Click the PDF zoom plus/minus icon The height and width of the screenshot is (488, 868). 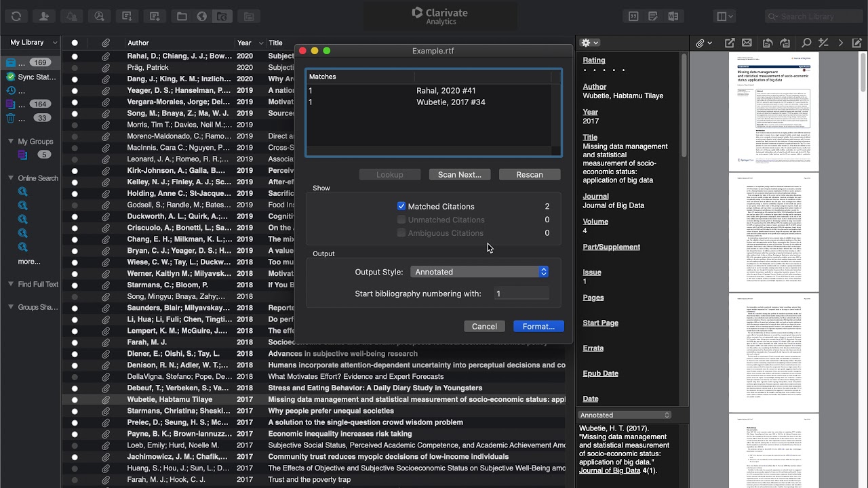823,43
